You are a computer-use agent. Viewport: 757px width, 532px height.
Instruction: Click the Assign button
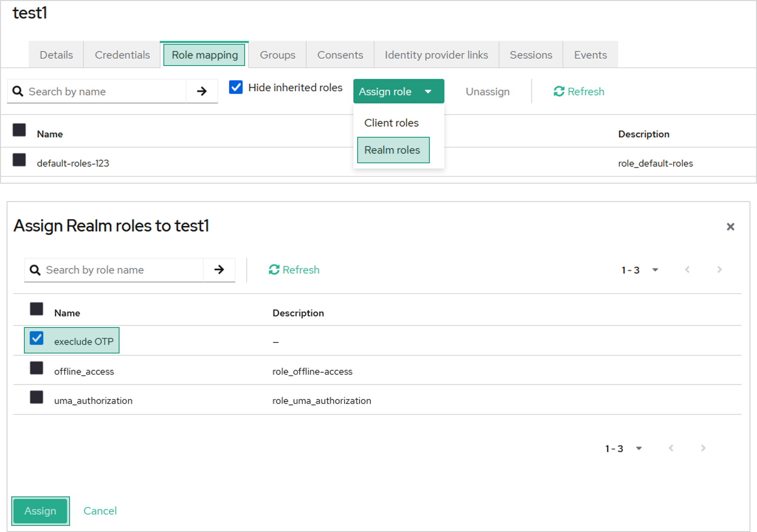coord(40,511)
